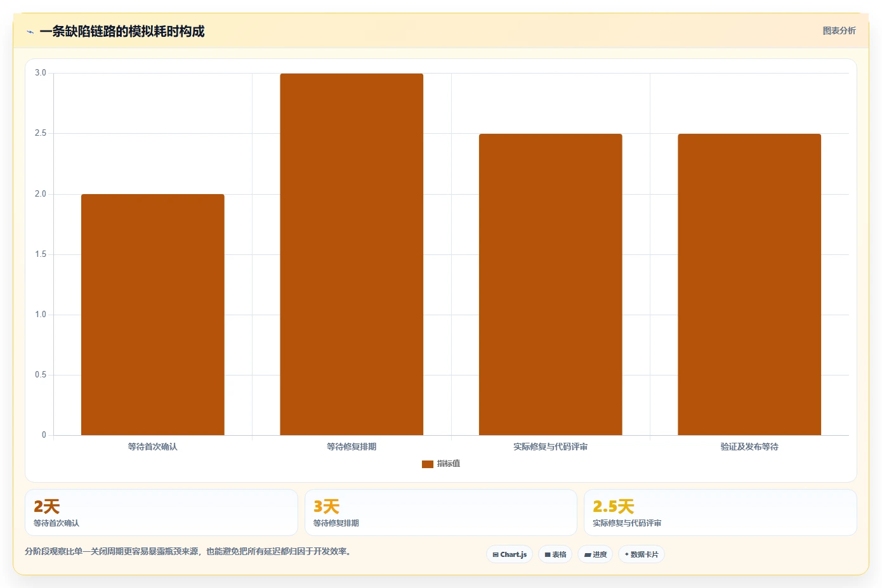Image resolution: width=882 pixels, height=588 pixels.
Task: Click the 表格 tag chip
Action: (555, 554)
